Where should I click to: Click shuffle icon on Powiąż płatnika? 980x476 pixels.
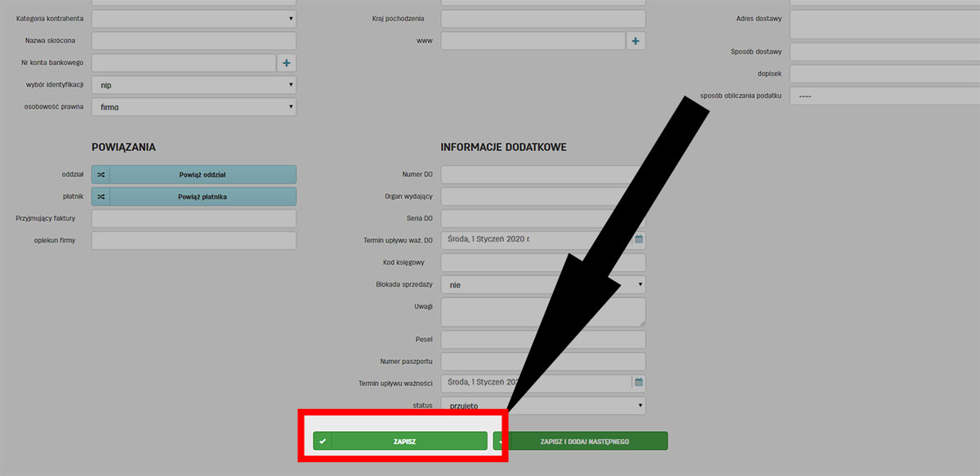click(x=100, y=197)
